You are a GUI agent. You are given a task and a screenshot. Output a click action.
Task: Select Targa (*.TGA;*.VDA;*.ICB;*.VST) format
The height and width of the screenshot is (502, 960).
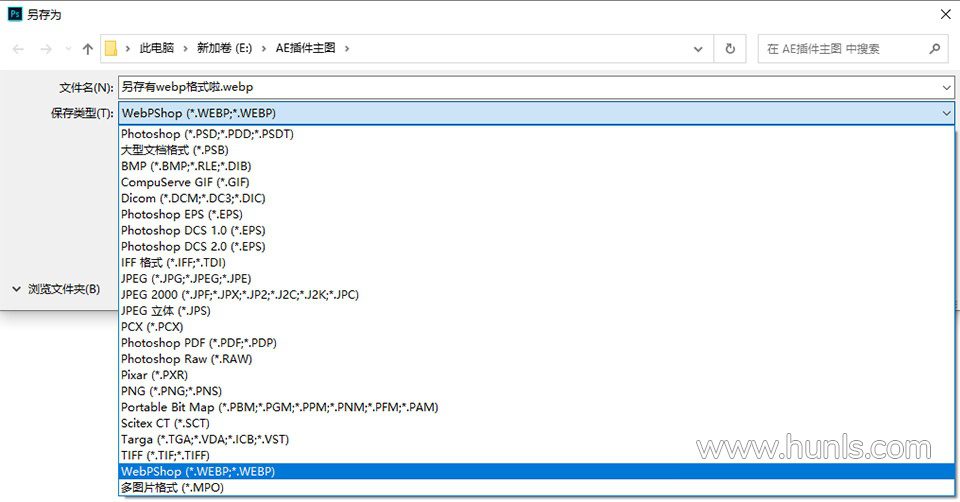click(x=536, y=439)
